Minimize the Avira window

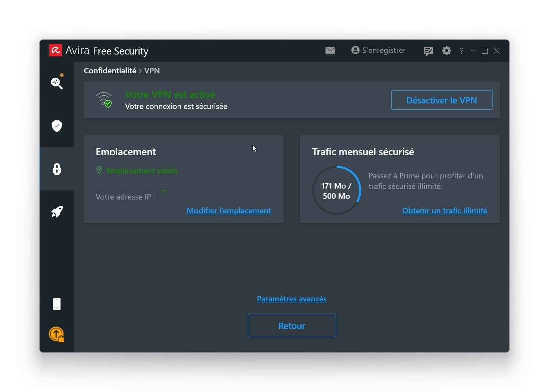pyautogui.click(x=473, y=51)
